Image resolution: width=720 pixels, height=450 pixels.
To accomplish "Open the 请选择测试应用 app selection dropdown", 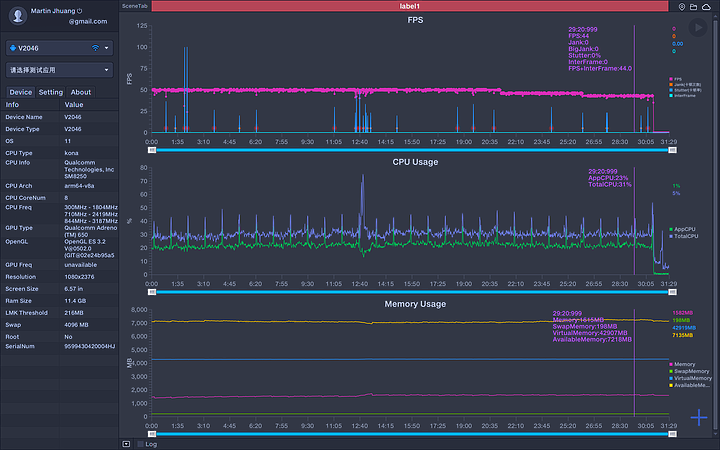I will click(59, 70).
